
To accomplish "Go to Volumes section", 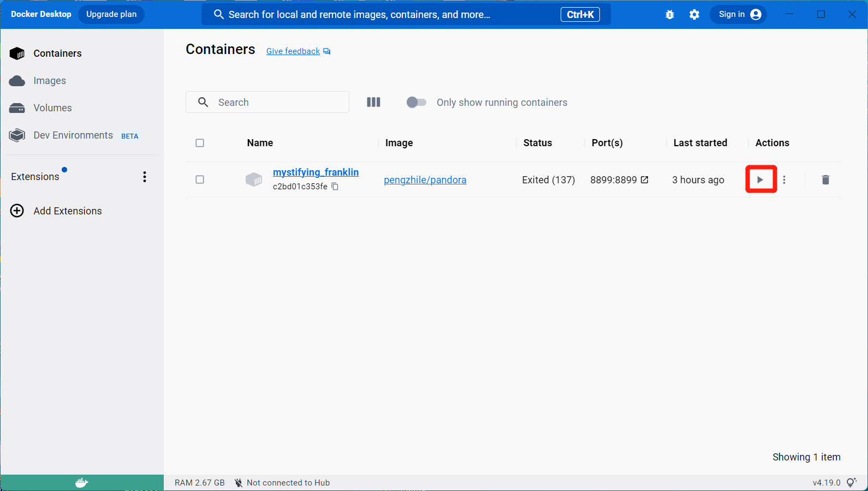I will point(82,108).
